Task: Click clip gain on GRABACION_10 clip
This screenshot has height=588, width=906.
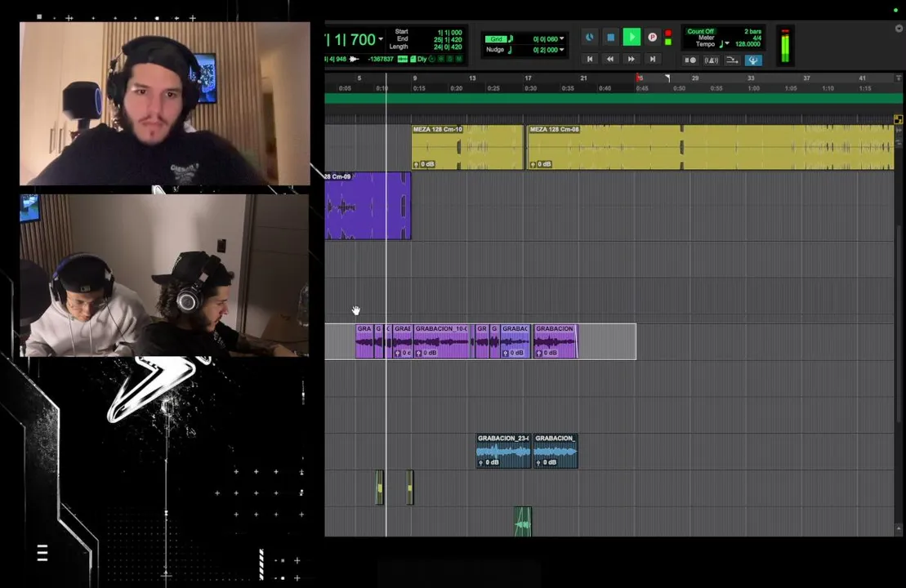Action: tap(426, 353)
